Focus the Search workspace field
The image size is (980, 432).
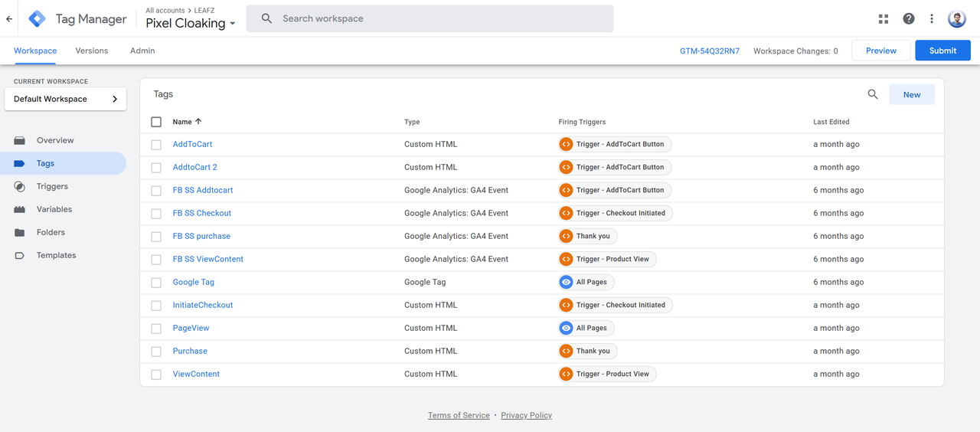pos(430,18)
